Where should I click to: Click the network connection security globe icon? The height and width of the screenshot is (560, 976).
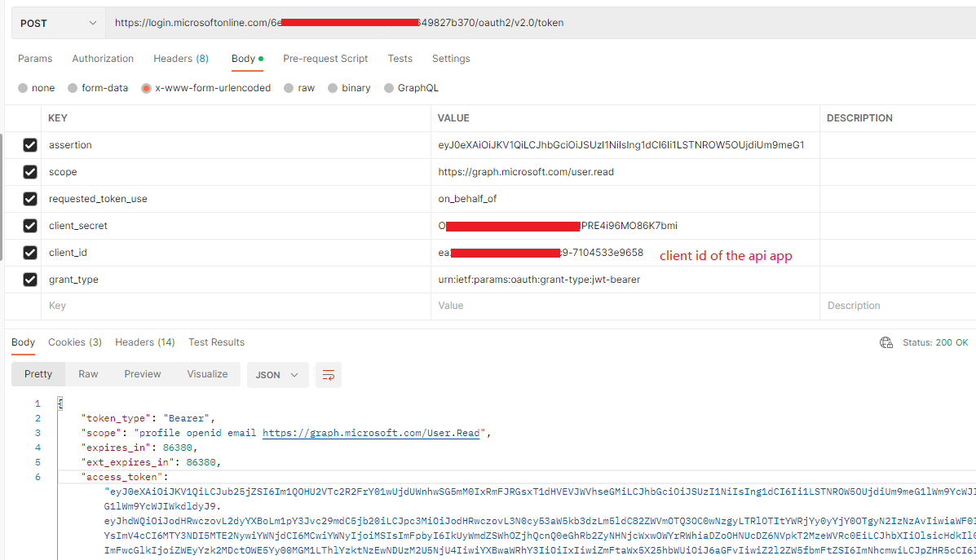885,342
